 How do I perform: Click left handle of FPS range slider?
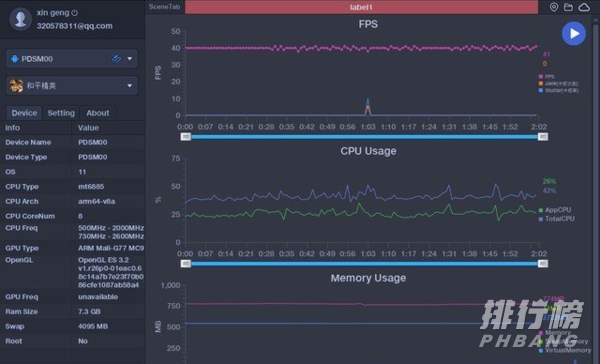pyautogui.click(x=186, y=137)
